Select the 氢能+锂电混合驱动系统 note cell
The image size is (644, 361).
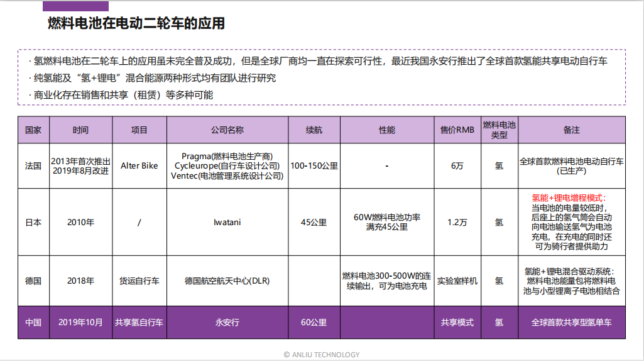[x=571, y=281]
